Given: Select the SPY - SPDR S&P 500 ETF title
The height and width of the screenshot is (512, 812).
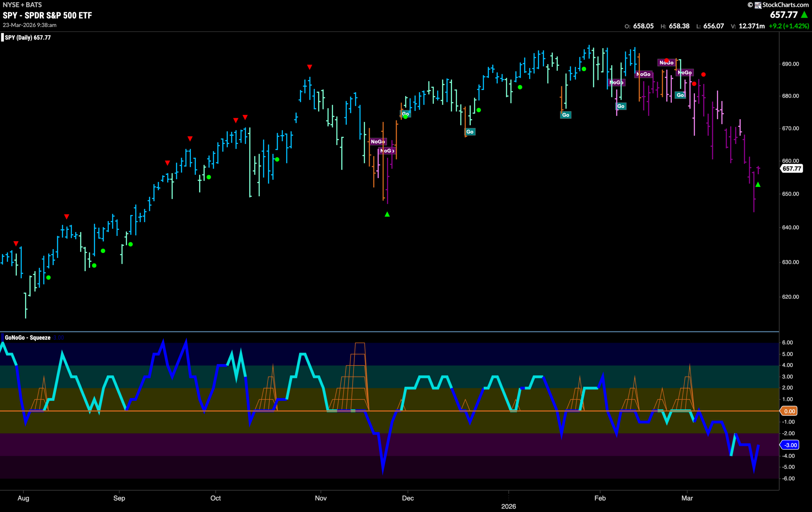Looking at the screenshot, I should [47, 16].
